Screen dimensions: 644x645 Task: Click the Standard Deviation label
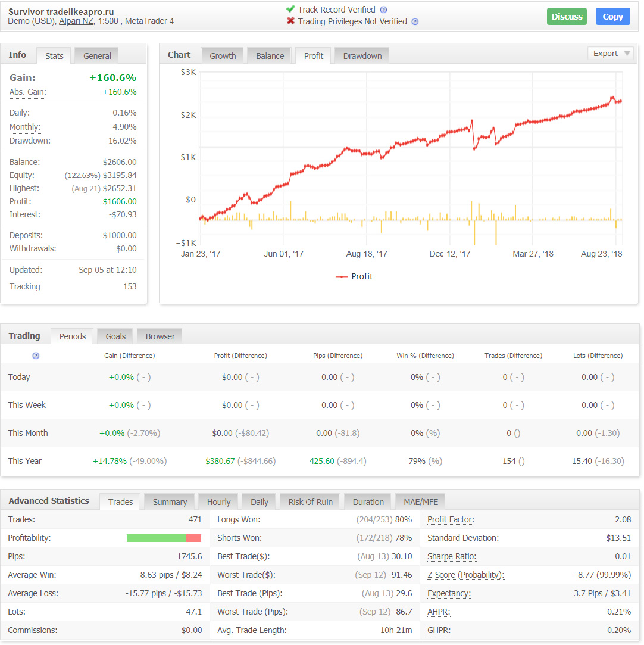click(462, 538)
